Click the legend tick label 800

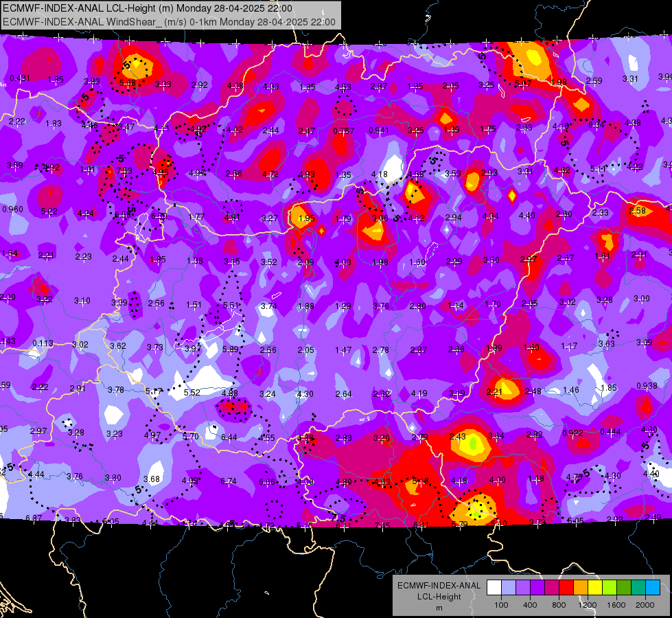(x=559, y=605)
